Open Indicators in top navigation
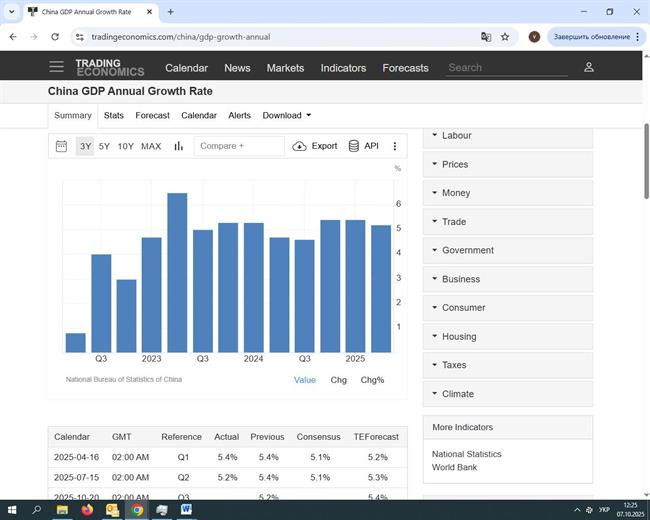Image resolution: width=650 pixels, height=520 pixels. [x=343, y=68]
